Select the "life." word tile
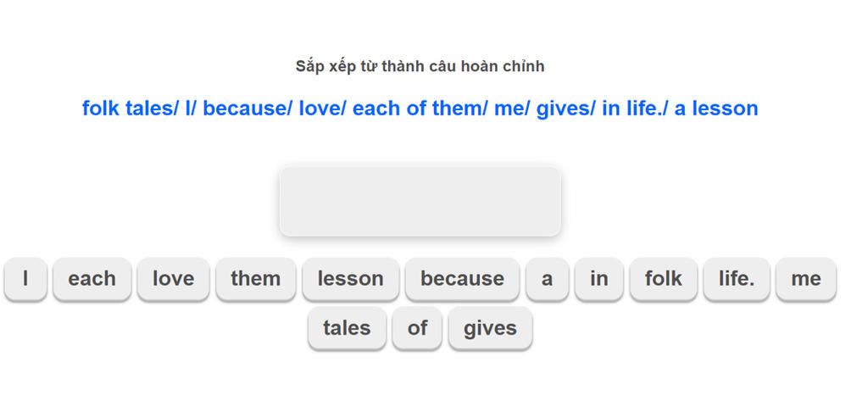Viewport: 868px width, 418px height. pyautogui.click(x=736, y=279)
